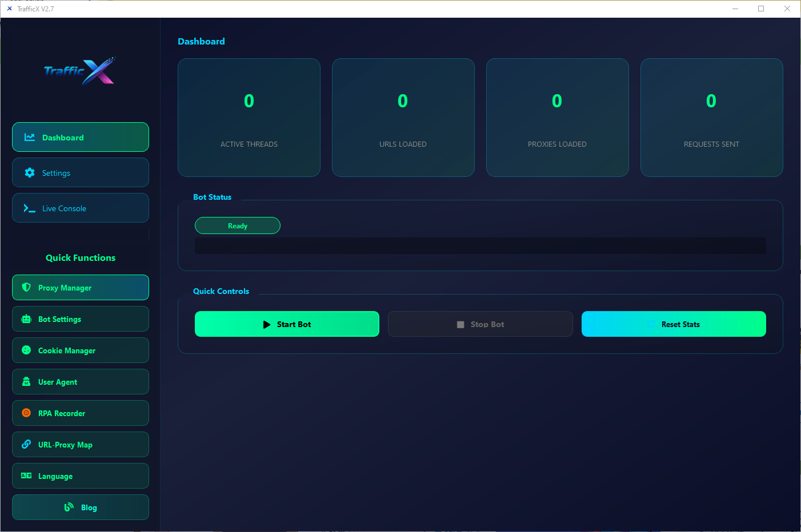This screenshot has height=532, width=801.
Task: Open URL-Proxy Map
Action: 81,444
